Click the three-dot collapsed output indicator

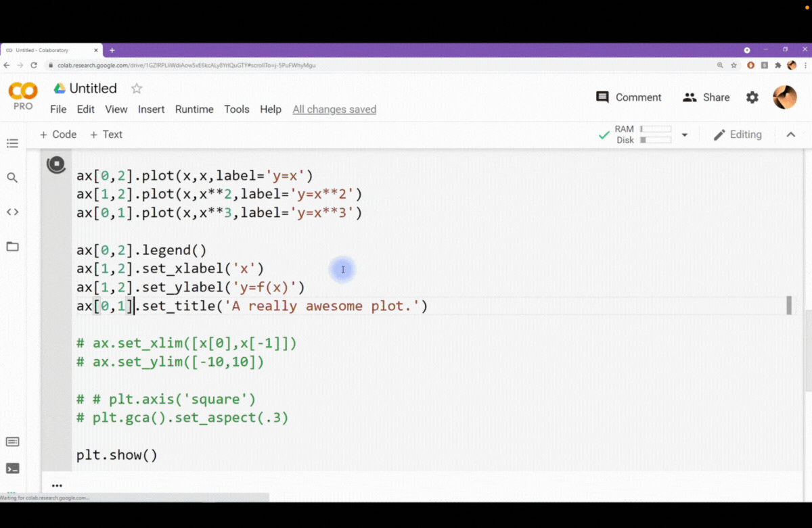pos(57,485)
